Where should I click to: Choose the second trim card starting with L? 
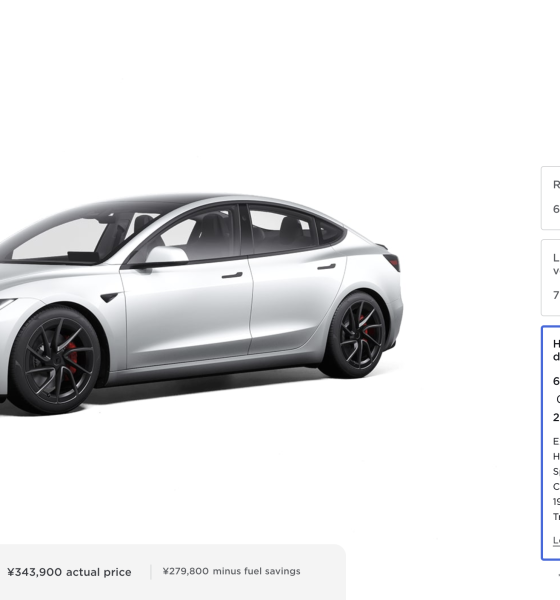(550, 277)
